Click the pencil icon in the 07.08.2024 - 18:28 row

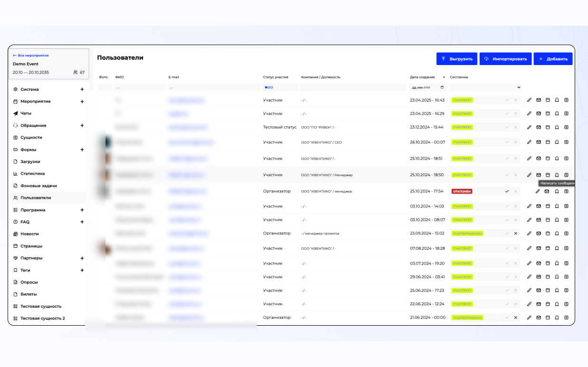[529, 248]
